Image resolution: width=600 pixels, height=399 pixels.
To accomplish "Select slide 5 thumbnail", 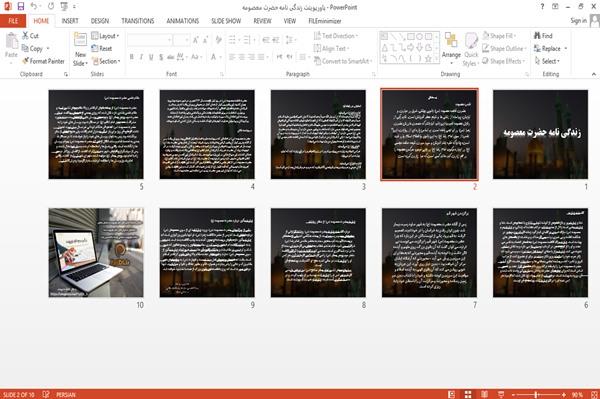I will coord(96,134).
